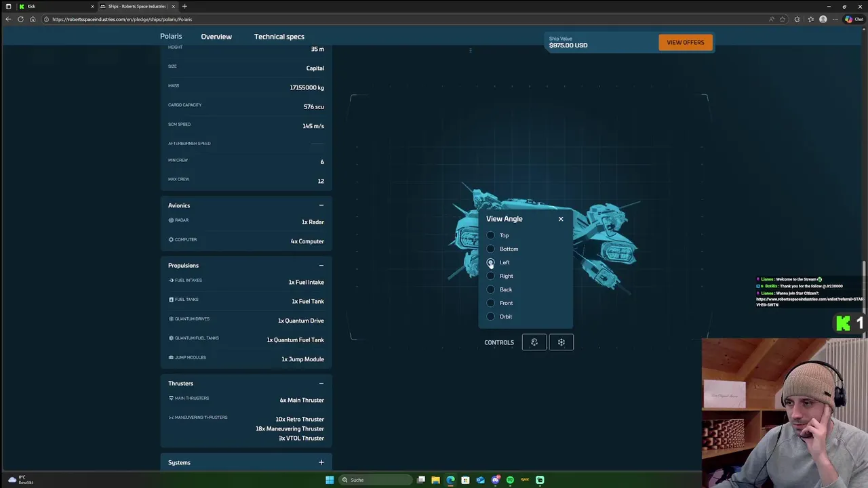868x488 pixels.
Task: Select the Right view angle
Action: click(x=491, y=276)
